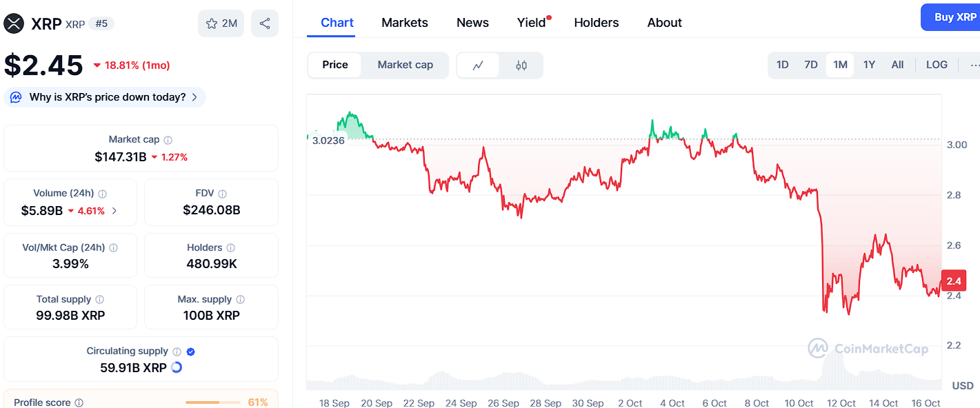Select the 1Y time range
This screenshot has height=408, width=980.
click(869, 65)
